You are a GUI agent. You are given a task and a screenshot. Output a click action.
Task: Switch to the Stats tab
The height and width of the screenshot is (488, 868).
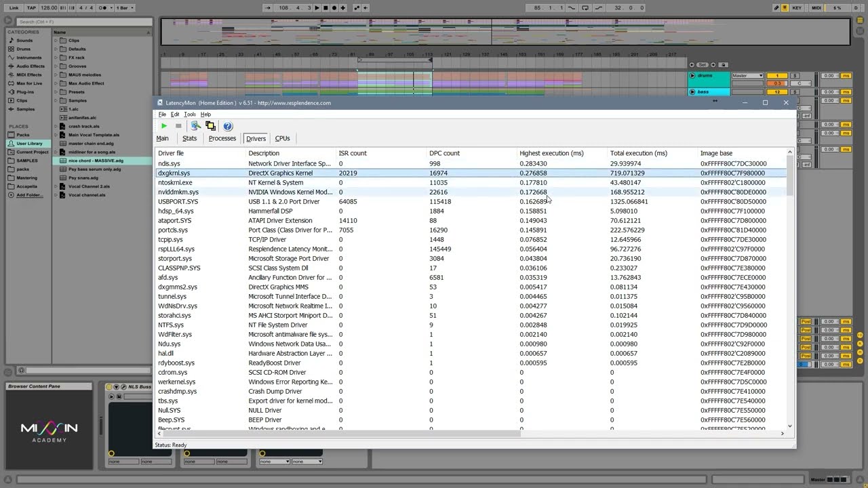click(190, 138)
